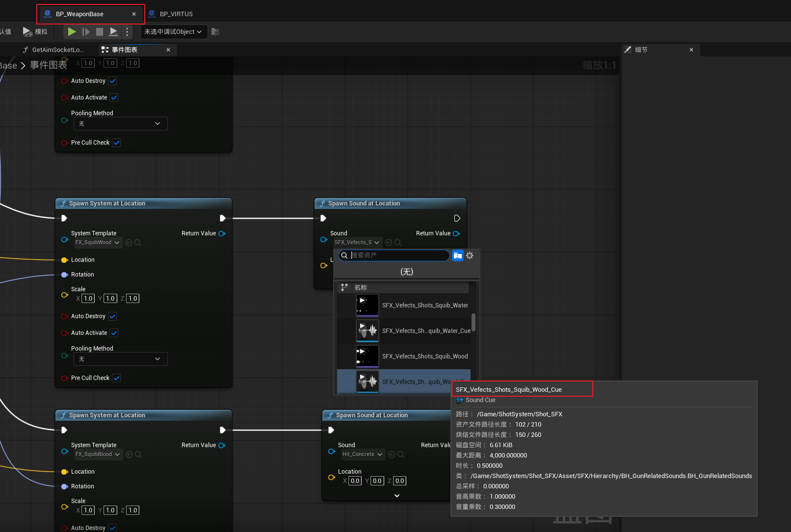Click browse magnifier beside FX_SquibWood
The height and width of the screenshot is (532, 791).
[138, 243]
